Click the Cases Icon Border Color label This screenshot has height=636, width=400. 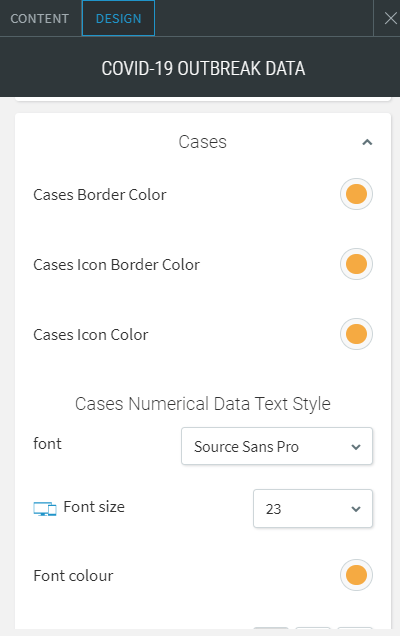tap(116, 265)
